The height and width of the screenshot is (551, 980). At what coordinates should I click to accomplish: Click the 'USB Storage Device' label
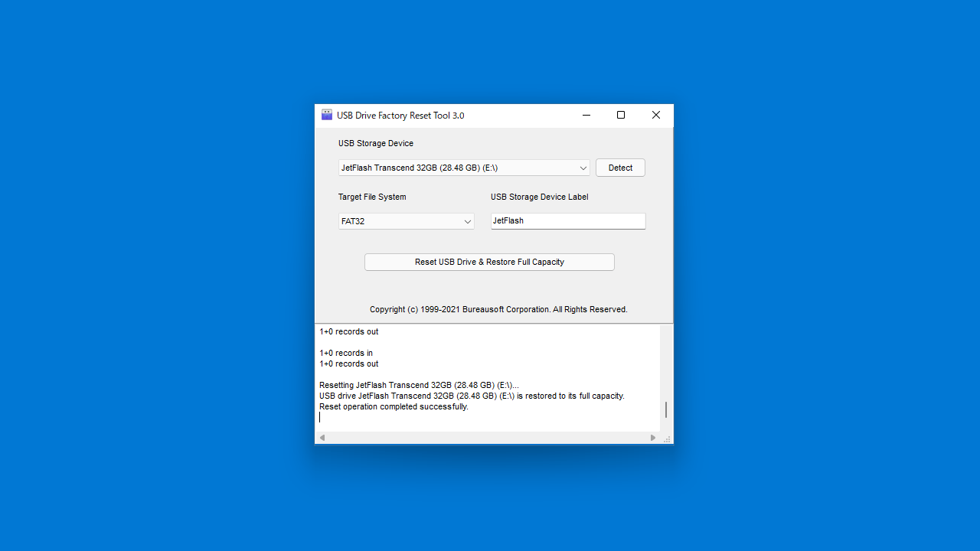pyautogui.click(x=376, y=143)
